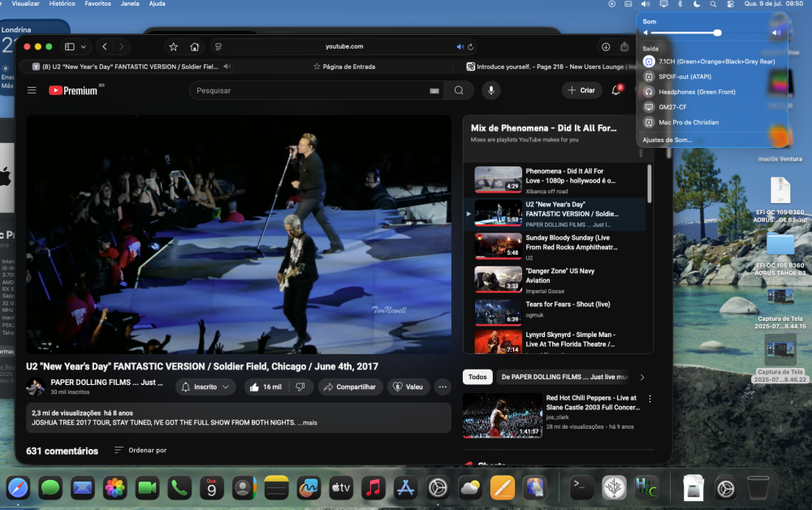
Task: Open Favoritos menu
Action: tap(98, 3)
